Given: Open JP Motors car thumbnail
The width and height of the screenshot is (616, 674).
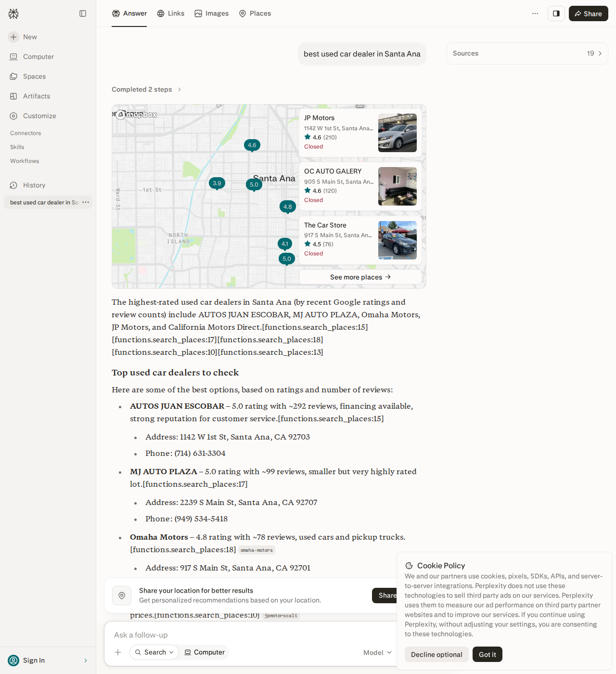Looking at the screenshot, I should (398, 133).
